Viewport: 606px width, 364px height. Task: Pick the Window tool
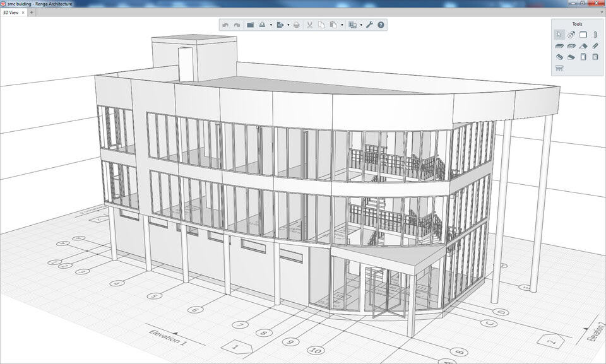click(595, 57)
